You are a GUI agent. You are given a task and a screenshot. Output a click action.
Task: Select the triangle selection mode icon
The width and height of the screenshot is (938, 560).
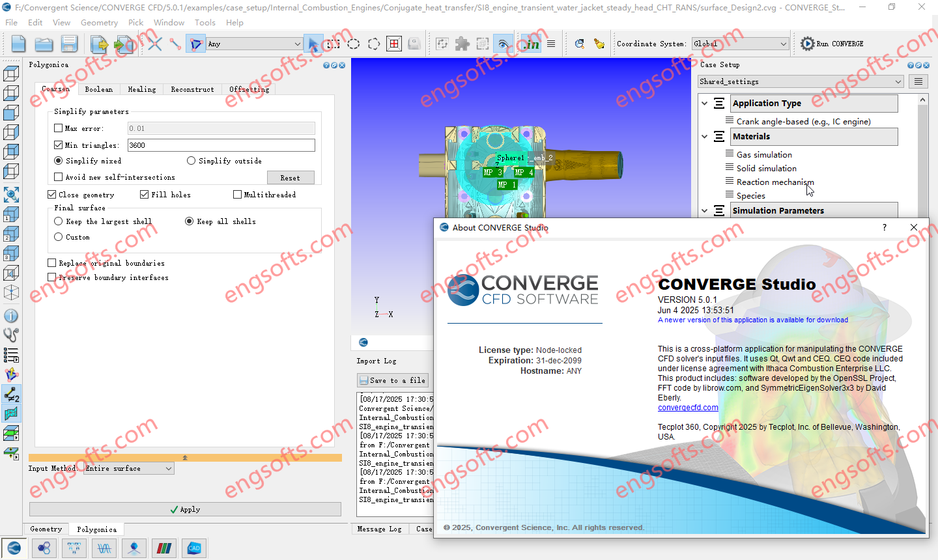[x=195, y=44]
